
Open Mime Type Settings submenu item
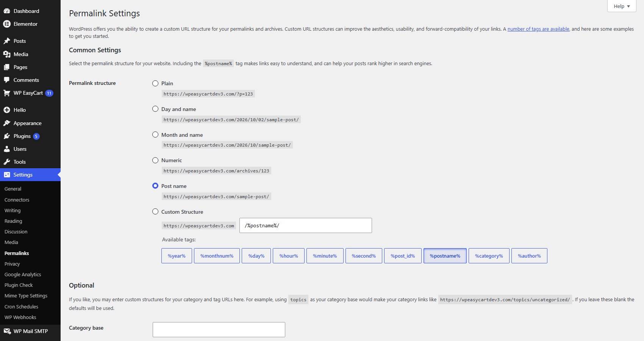point(26,296)
